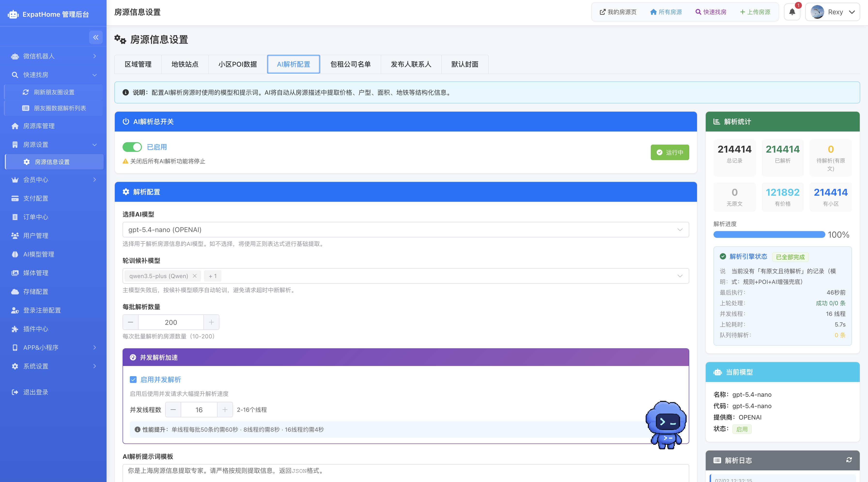
Task: Increase 并发线程数 with plus button
Action: (225, 410)
